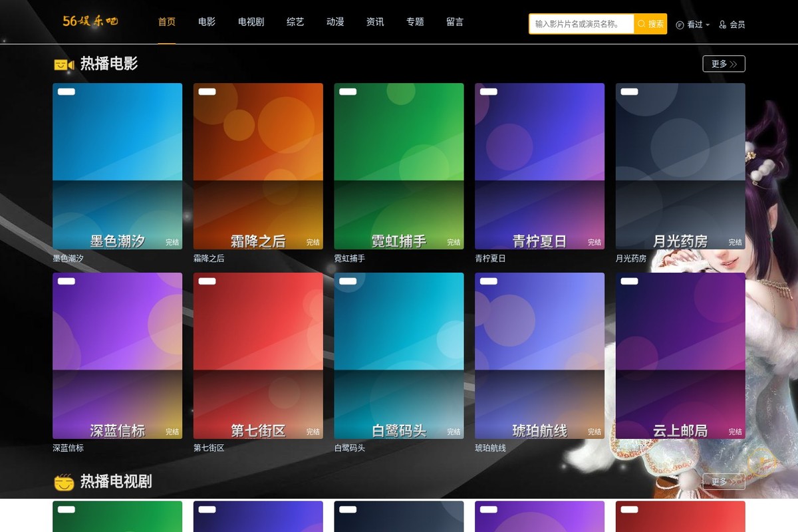Image resolution: width=798 pixels, height=532 pixels.
Task: Click the 会员 user icon
Action: tap(723, 25)
